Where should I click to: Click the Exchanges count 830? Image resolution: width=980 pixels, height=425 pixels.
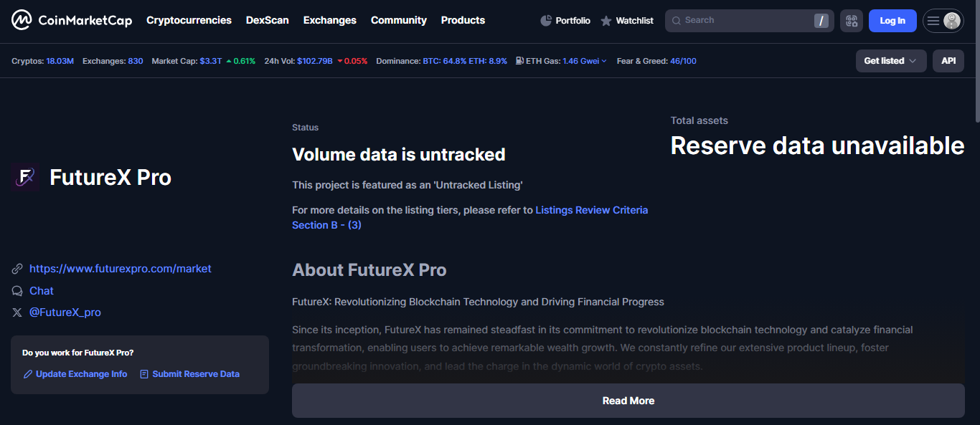point(136,61)
